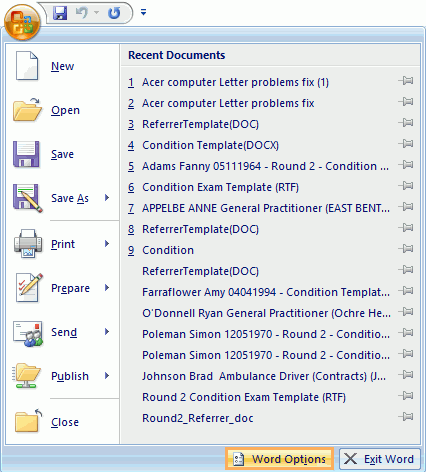
Task: Click the Redo icon in Quick Access Toolbar
Action: coord(114,13)
